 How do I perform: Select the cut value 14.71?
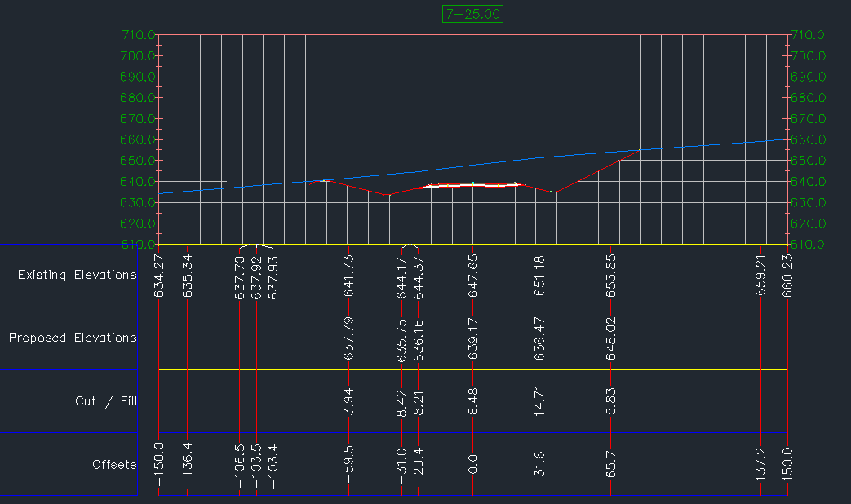coord(539,400)
